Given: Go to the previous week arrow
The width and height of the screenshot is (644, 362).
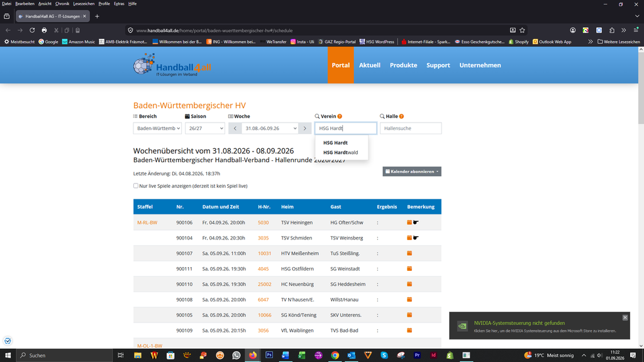Looking at the screenshot, I should point(235,128).
